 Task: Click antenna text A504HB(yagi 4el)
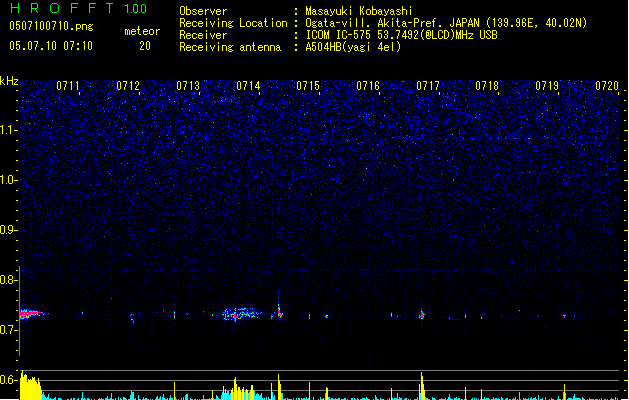coord(353,47)
